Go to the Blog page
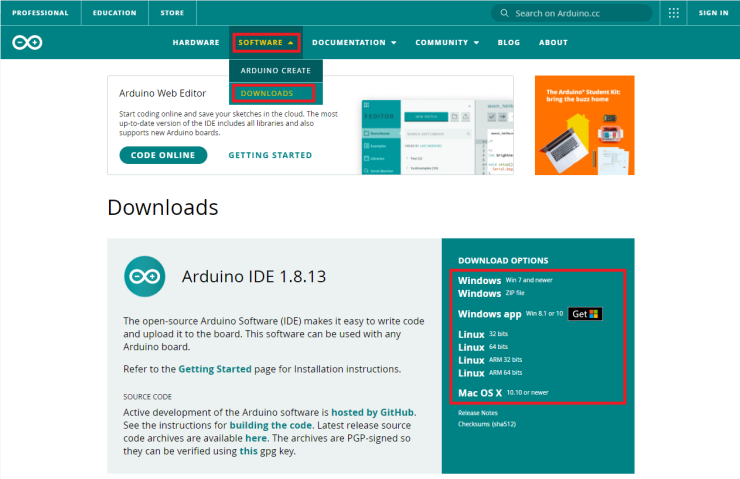Image resolution: width=740 pixels, height=479 pixels. pos(509,42)
